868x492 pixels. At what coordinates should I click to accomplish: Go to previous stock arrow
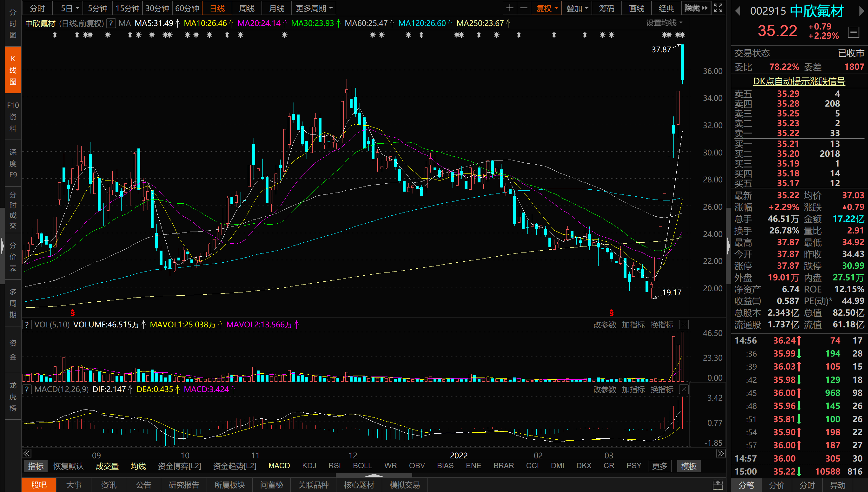[738, 11]
